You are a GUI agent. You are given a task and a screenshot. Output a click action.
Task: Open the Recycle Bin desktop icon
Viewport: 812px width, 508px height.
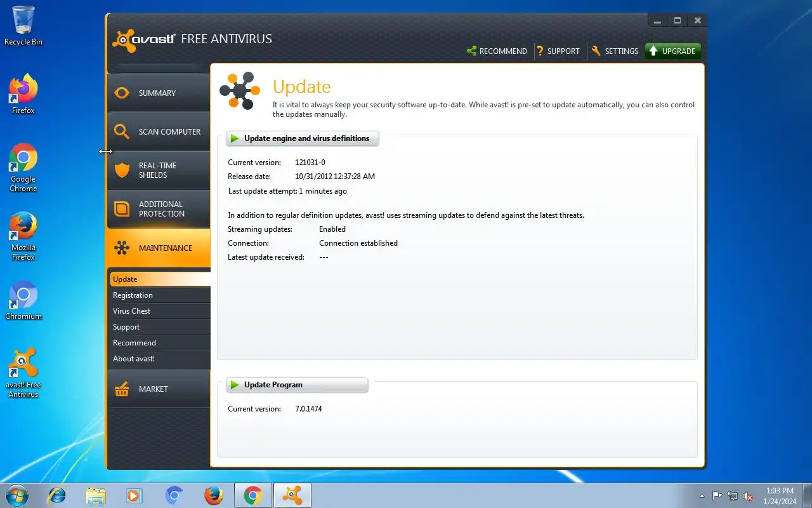[x=23, y=25]
